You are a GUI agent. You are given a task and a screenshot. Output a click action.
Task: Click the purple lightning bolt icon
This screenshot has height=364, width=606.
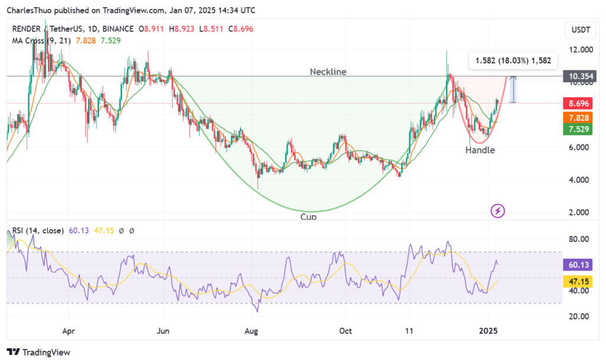[x=498, y=211]
